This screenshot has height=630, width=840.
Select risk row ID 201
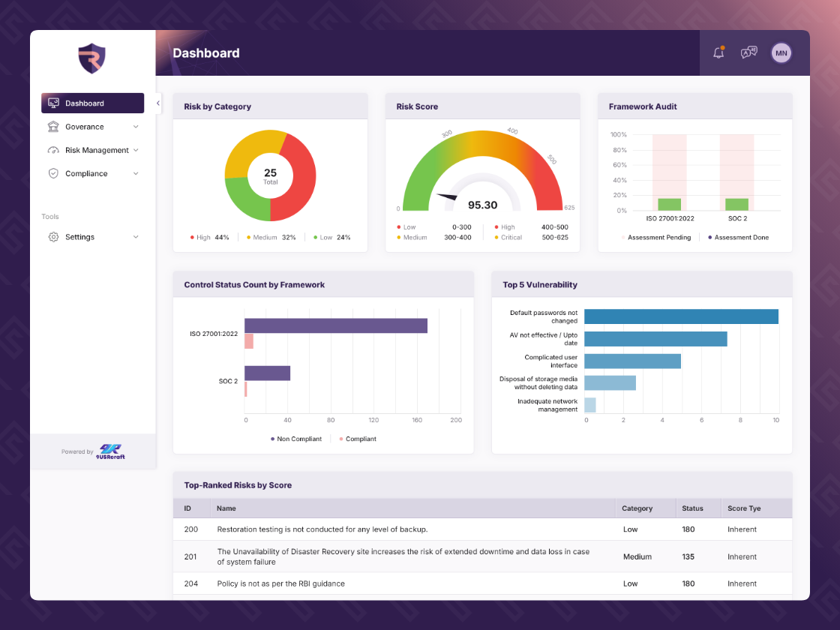(x=483, y=556)
